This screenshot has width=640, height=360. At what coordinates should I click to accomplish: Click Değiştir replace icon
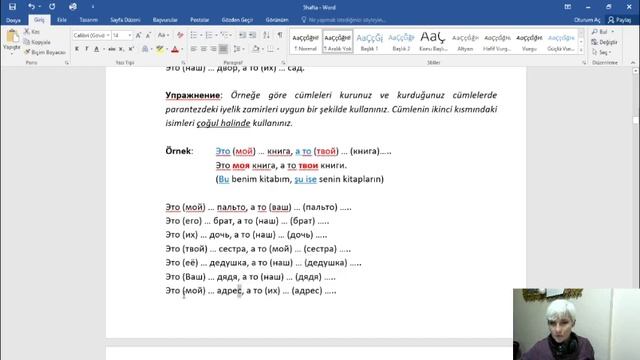coord(604,42)
